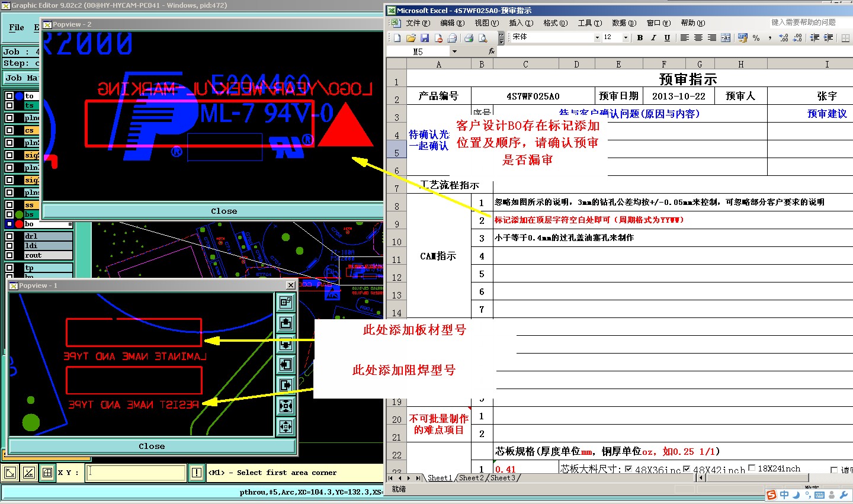Click the angle snap icon beside X Y
The width and height of the screenshot is (853, 504).
(28, 473)
